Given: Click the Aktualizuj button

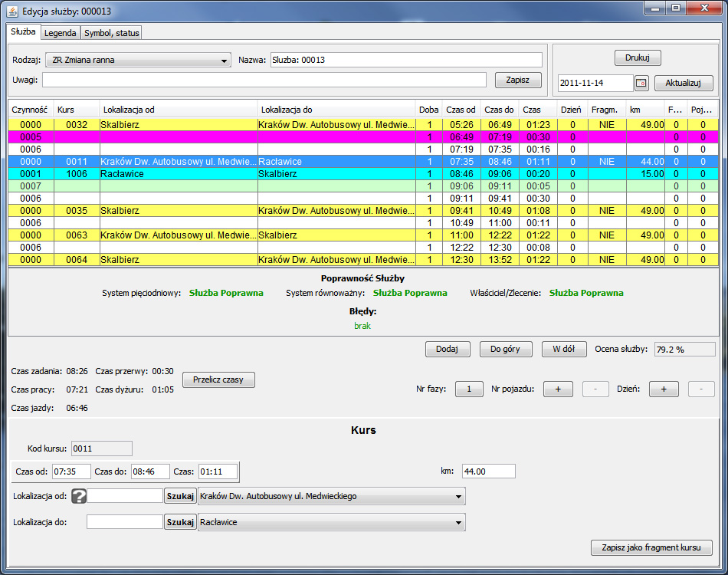Looking at the screenshot, I should click(x=684, y=83).
